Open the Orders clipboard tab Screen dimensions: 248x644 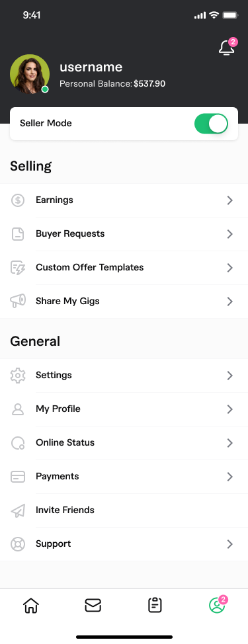pos(155,606)
